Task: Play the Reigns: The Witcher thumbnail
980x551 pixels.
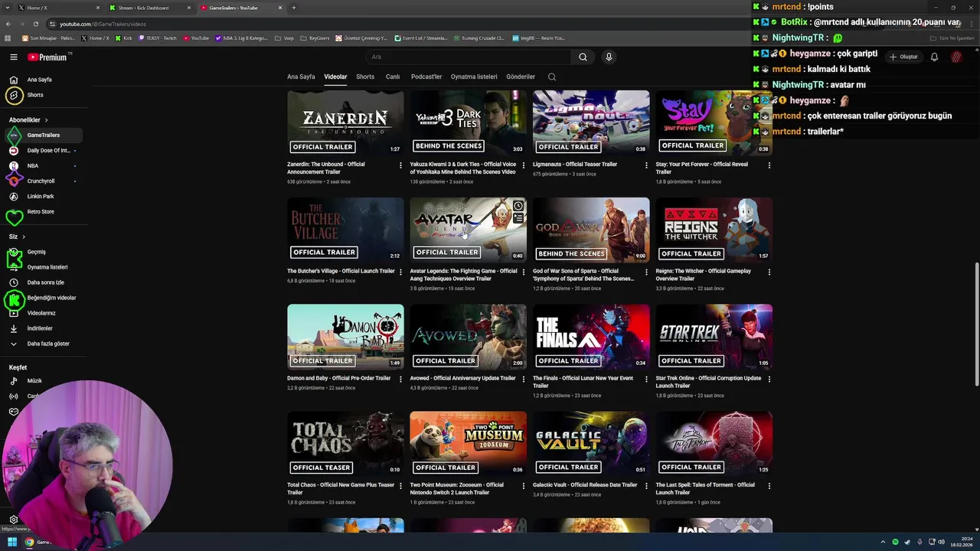Action: 714,230
